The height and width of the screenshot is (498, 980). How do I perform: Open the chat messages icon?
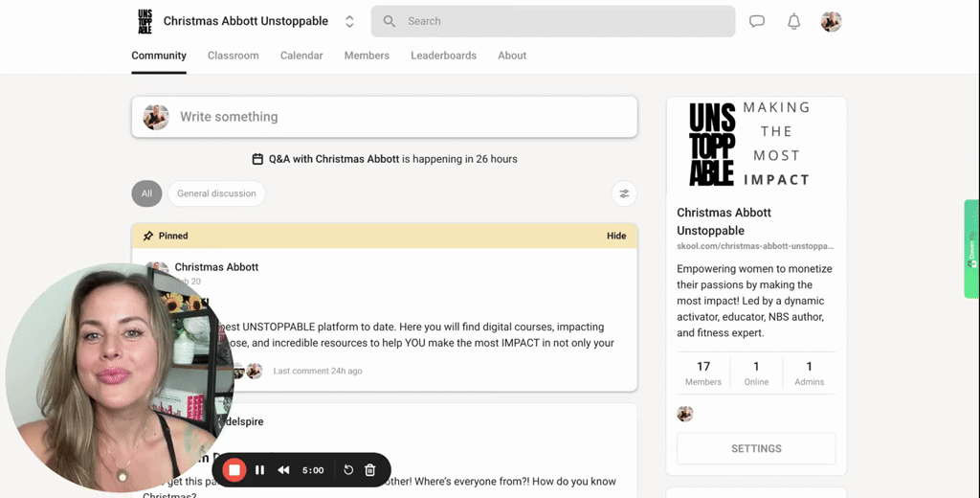[757, 21]
